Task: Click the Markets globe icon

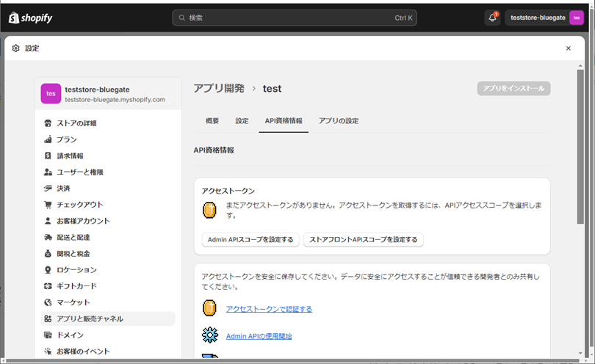Action: (48, 302)
